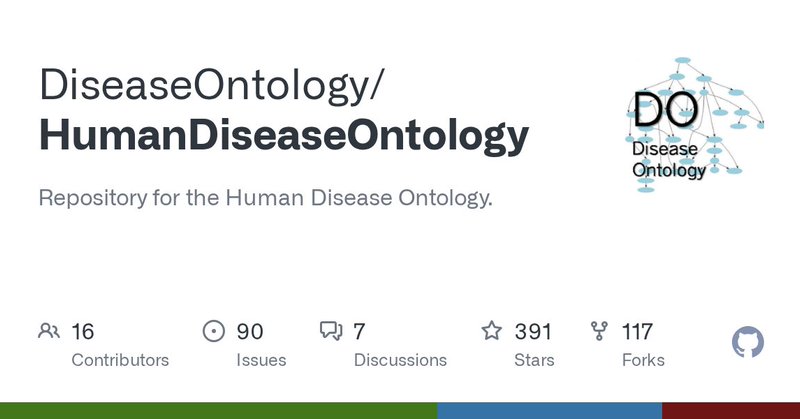The image size is (800, 419).
Task: Click the green language bar segment
Action: pyautogui.click(x=218, y=411)
